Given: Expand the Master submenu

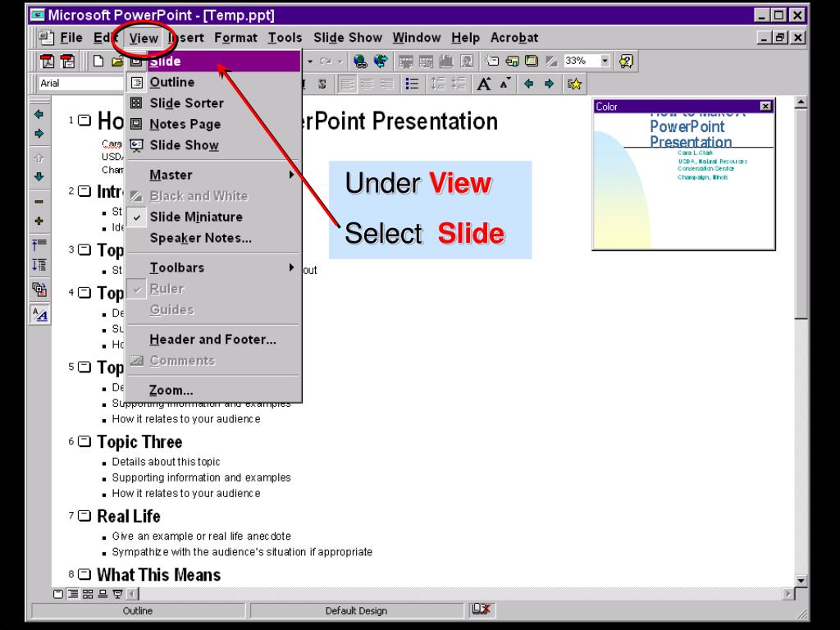Looking at the screenshot, I should pyautogui.click(x=214, y=175).
